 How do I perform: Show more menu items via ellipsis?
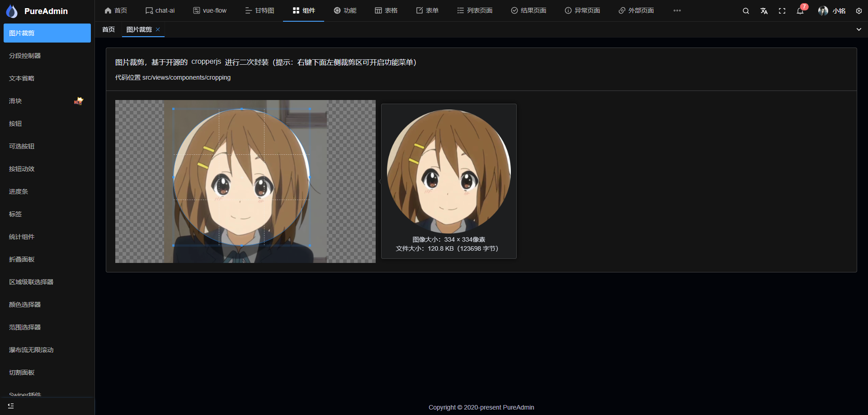(677, 10)
